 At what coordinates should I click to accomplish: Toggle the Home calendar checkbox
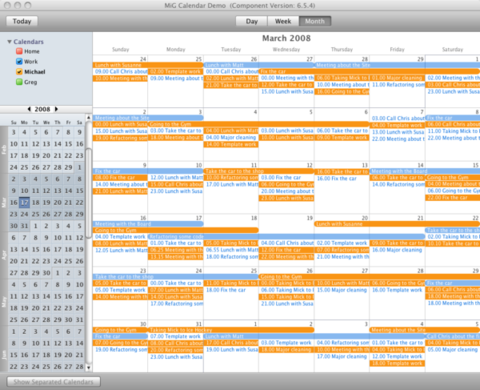(19, 51)
